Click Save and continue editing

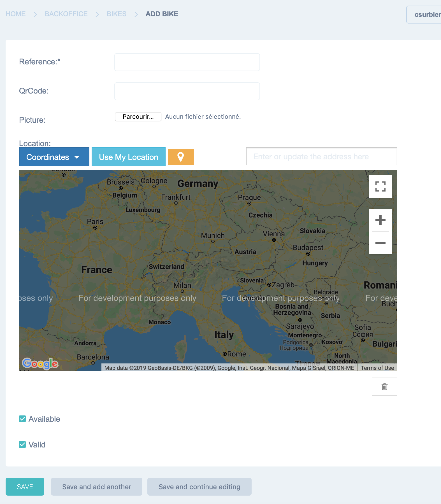point(199,487)
